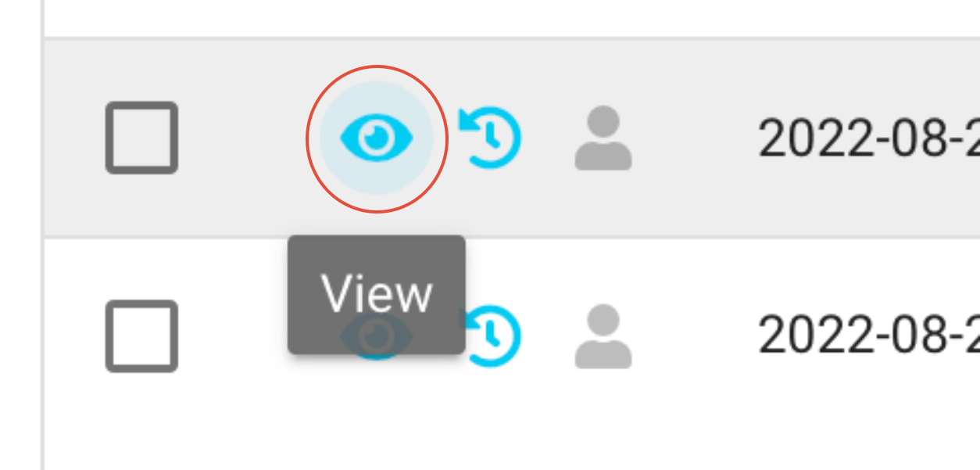Click the circled View eye icon
The width and height of the screenshot is (980, 470).
[377, 138]
